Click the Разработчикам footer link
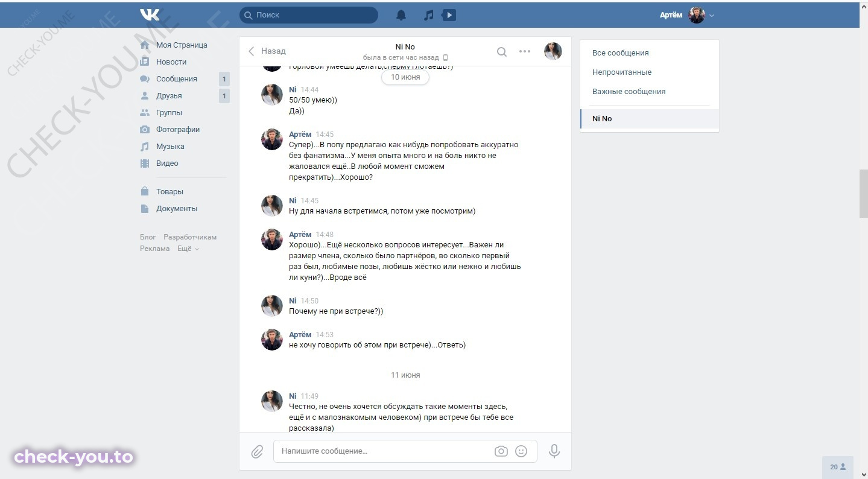Viewport: 868px width, 479px height. click(190, 237)
